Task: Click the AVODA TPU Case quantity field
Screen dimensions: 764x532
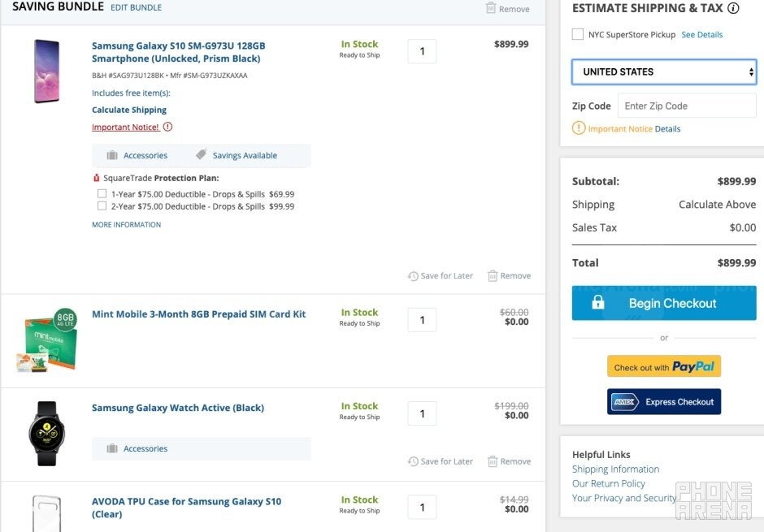Action: tap(422, 508)
